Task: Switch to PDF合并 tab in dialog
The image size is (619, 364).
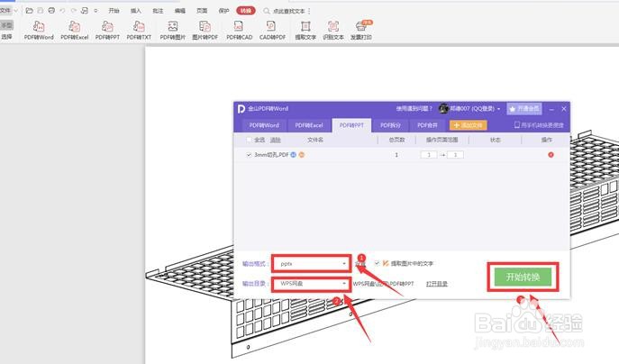Action: point(428,125)
